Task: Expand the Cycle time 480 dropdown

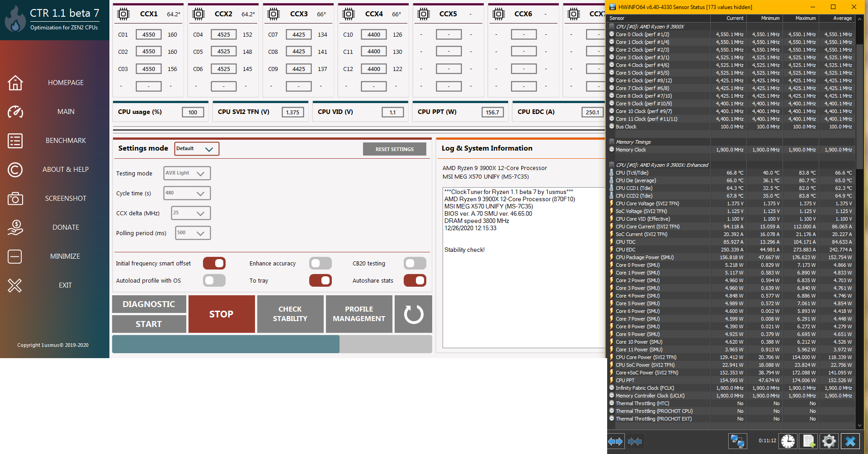Action: click(187, 193)
